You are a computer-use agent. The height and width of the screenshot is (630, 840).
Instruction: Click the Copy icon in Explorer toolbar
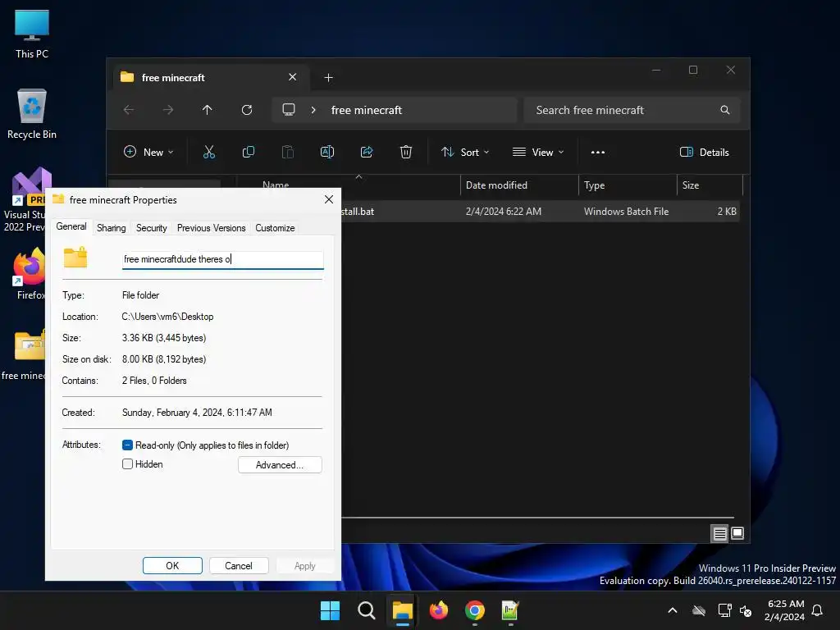(x=248, y=152)
